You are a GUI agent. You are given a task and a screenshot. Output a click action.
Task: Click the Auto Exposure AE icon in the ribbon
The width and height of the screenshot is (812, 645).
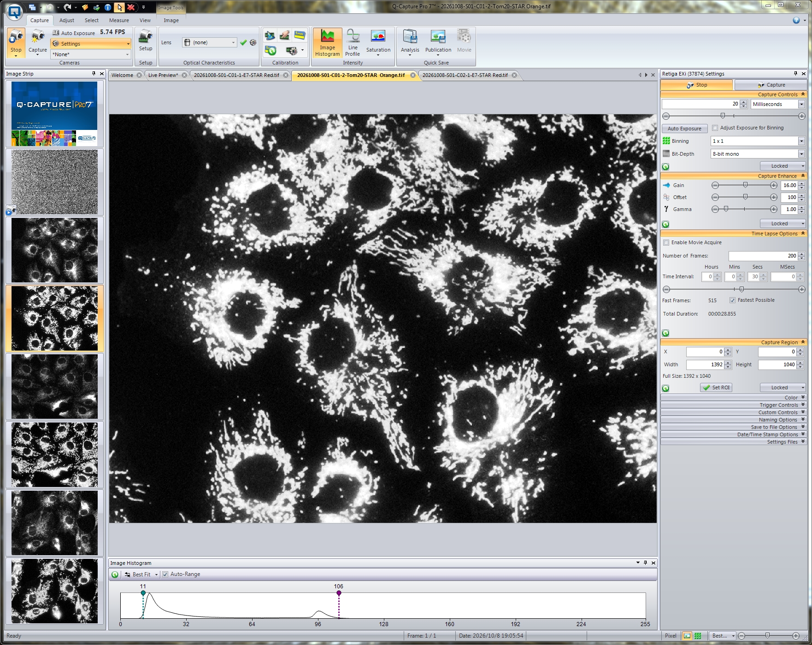click(56, 33)
